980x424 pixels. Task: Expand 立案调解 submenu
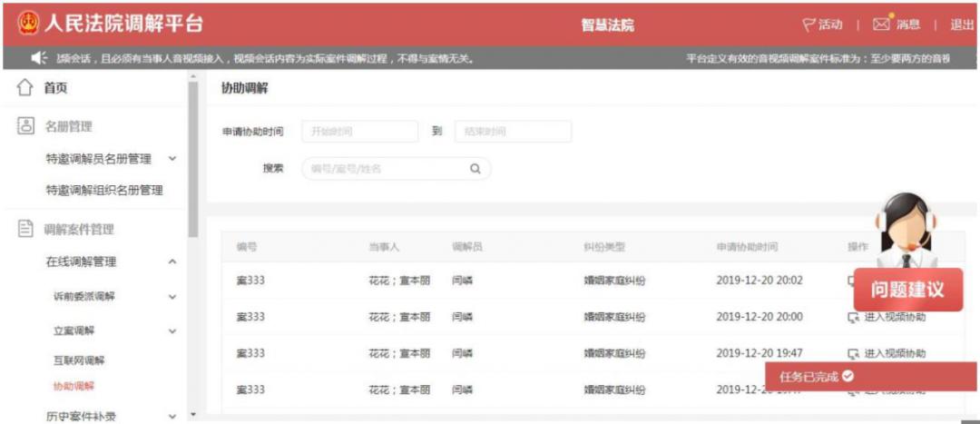(x=172, y=331)
